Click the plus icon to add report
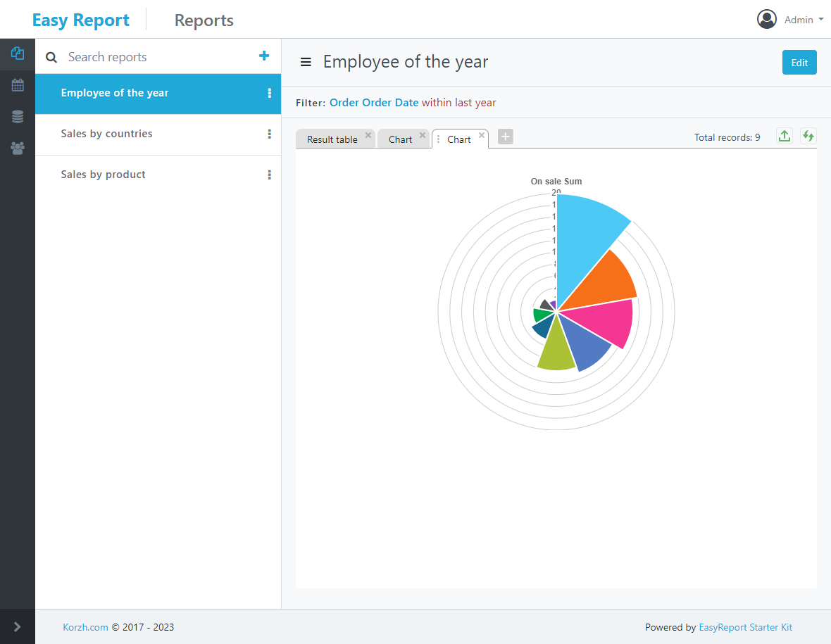This screenshot has height=644, width=831. click(x=264, y=56)
